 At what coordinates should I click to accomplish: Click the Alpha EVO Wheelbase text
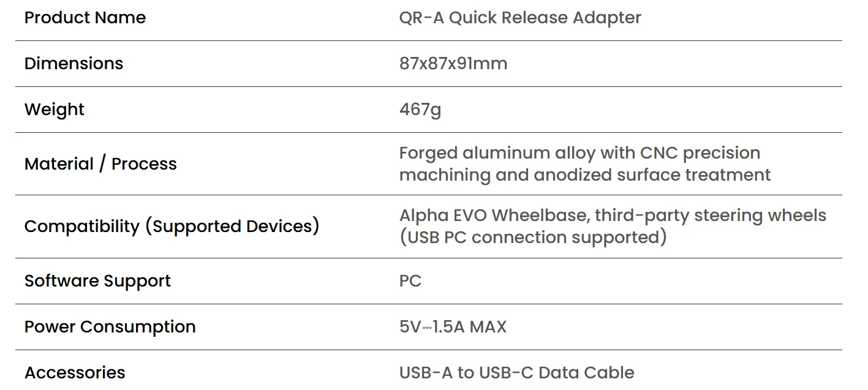494,216
